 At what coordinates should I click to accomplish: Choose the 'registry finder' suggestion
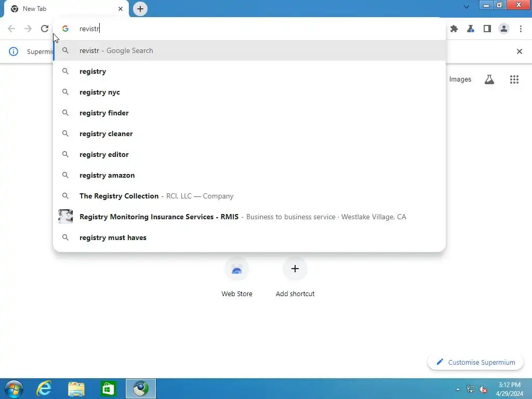click(x=249, y=113)
